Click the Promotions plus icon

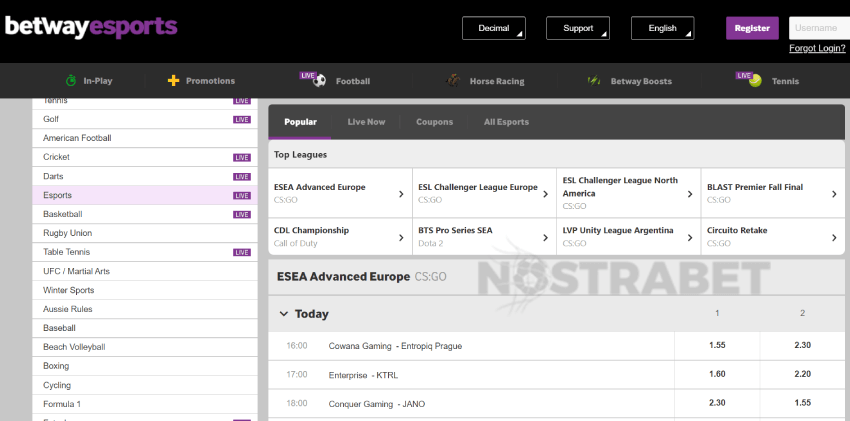[173, 81]
